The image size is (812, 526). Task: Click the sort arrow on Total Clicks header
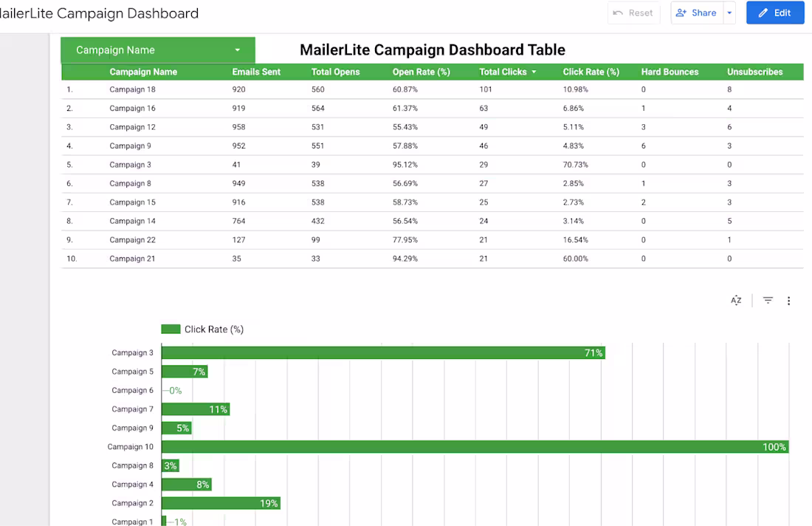(x=536, y=72)
